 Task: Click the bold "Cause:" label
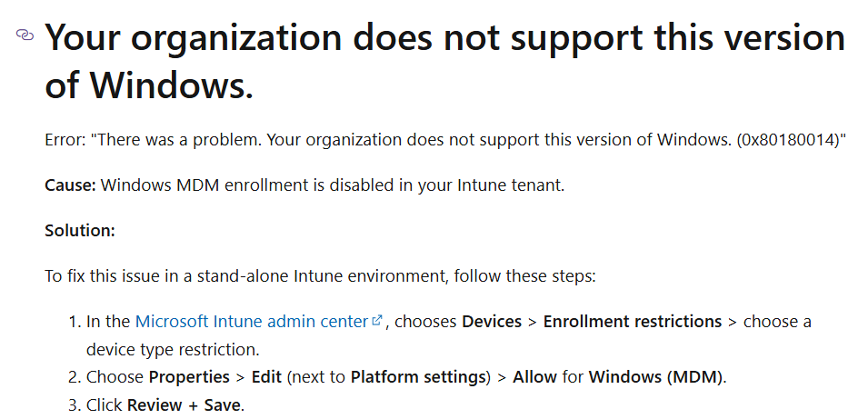71,185
